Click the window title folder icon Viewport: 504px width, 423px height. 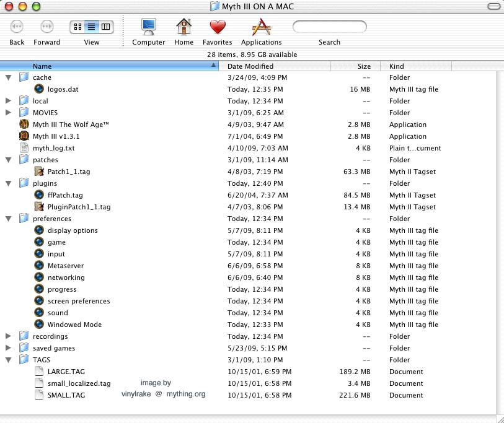(214, 6)
